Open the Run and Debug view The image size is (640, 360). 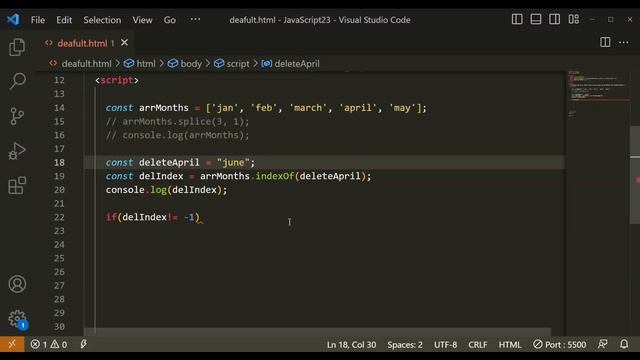(x=17, y=151)
